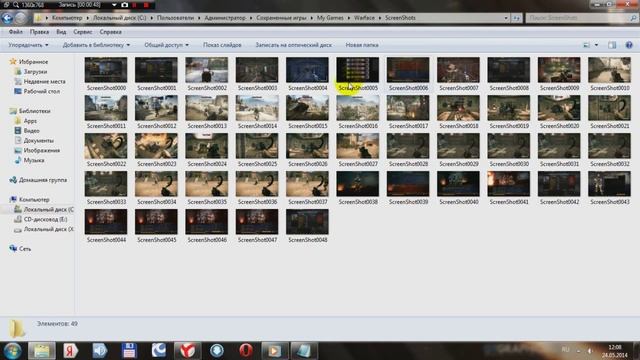Open the Help question mark icon
This screenshot has height=360, width=640.
[x=629, y=45]
